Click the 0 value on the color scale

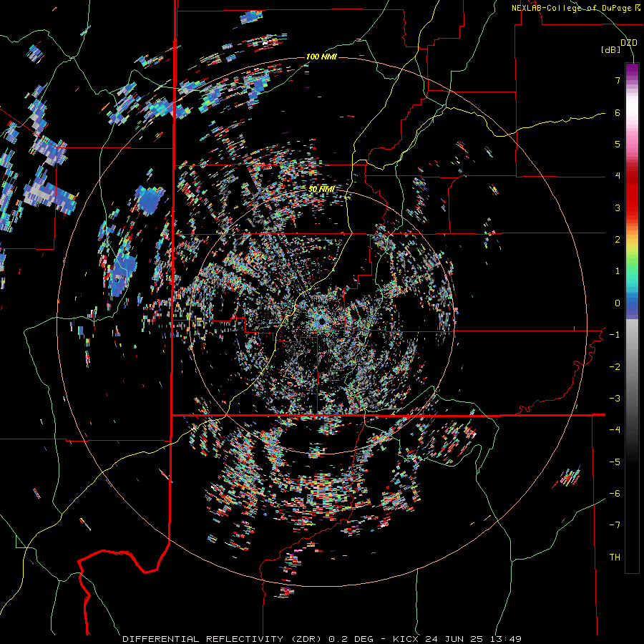pos(618,303)
